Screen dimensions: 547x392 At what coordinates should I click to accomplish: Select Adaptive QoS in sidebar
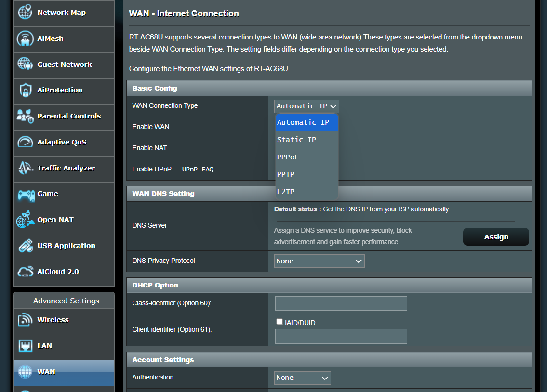pos(64,143)
